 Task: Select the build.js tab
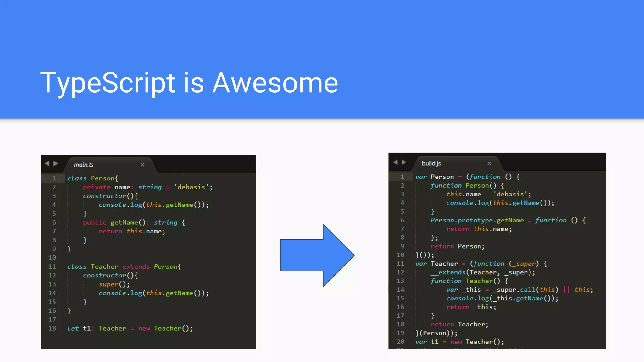point(431,163)
